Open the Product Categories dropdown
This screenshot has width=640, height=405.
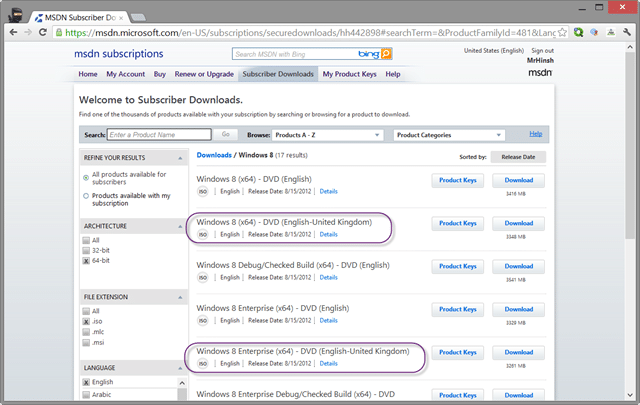tap(449, 135)
